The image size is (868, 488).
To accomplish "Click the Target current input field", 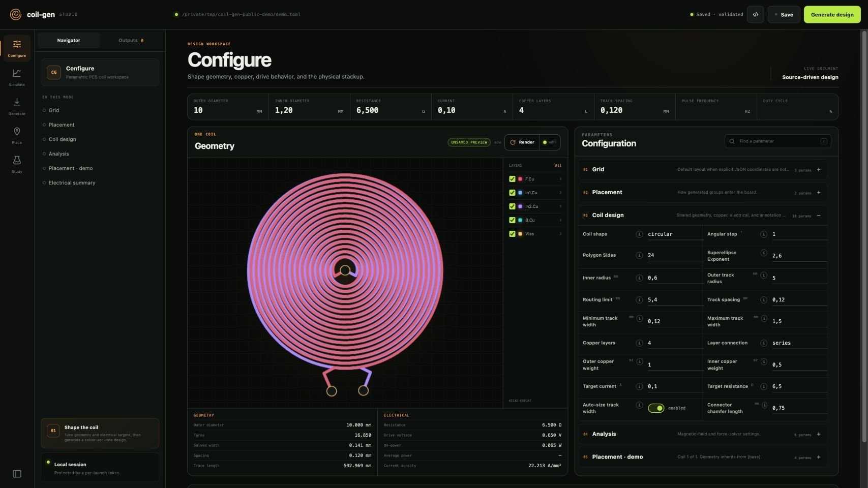I will click(674, 386).
